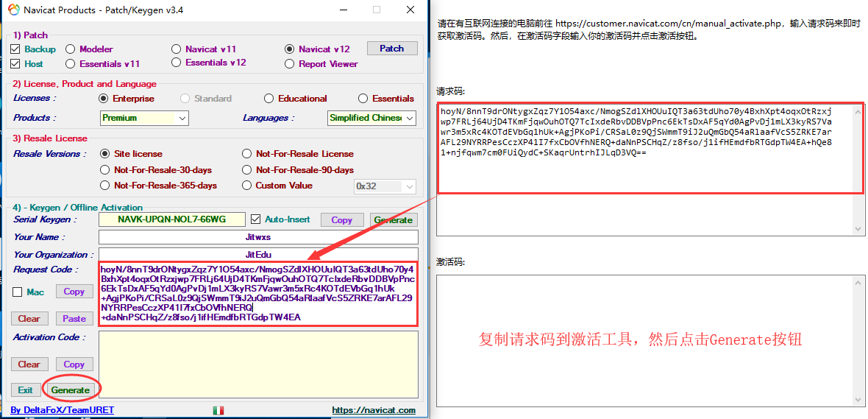Click the Your Name field Jitwxs

point(258,237)
